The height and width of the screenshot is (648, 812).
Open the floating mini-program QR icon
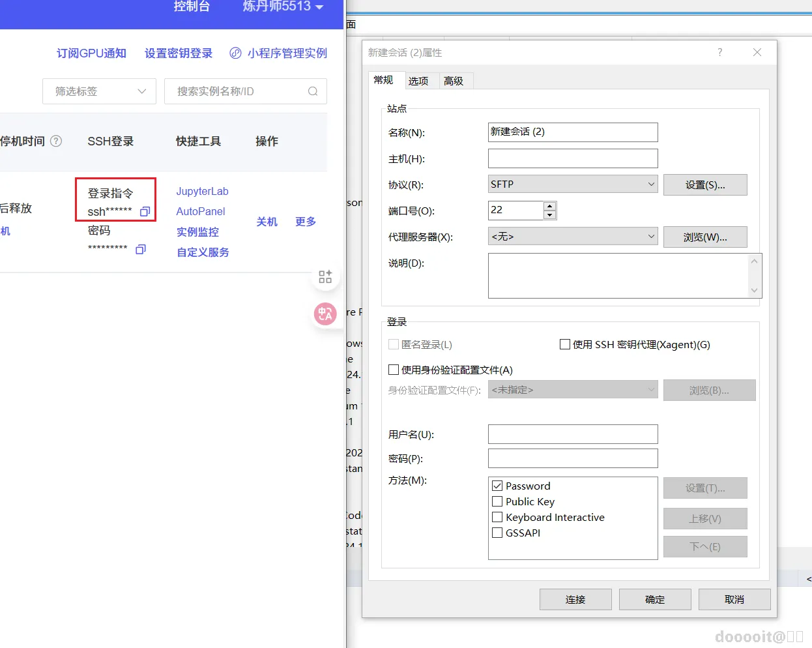pyautogui.click(x=325, y=276)
